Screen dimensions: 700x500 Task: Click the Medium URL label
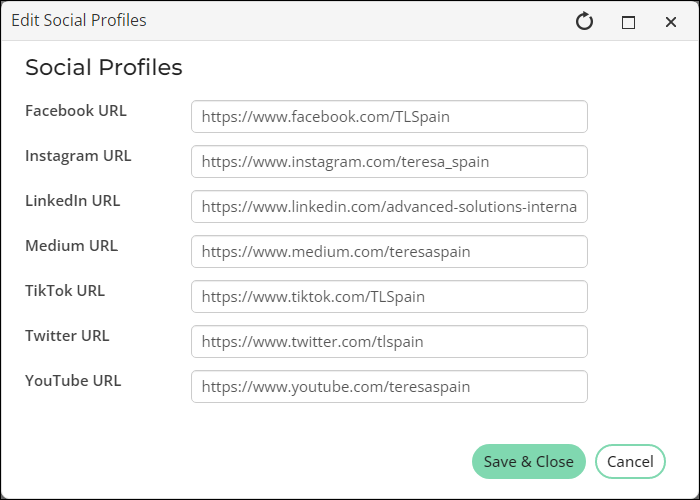(x=71, y=246)
